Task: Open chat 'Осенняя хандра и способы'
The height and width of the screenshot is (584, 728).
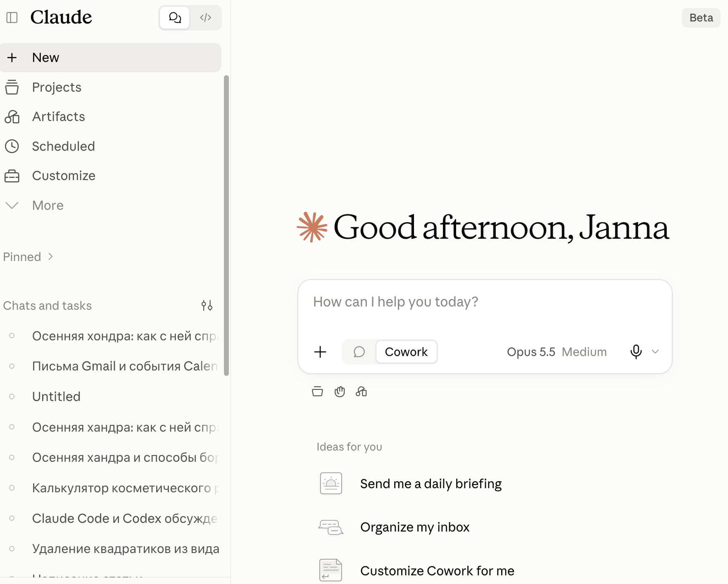Action: pyautogui.click(x=110, y=458)
